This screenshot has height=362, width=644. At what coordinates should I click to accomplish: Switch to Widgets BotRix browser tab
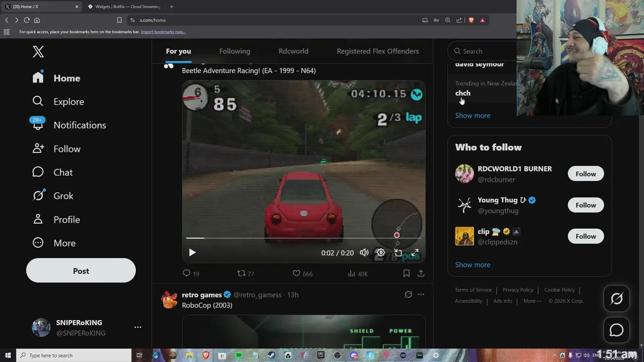pos(124,7)
